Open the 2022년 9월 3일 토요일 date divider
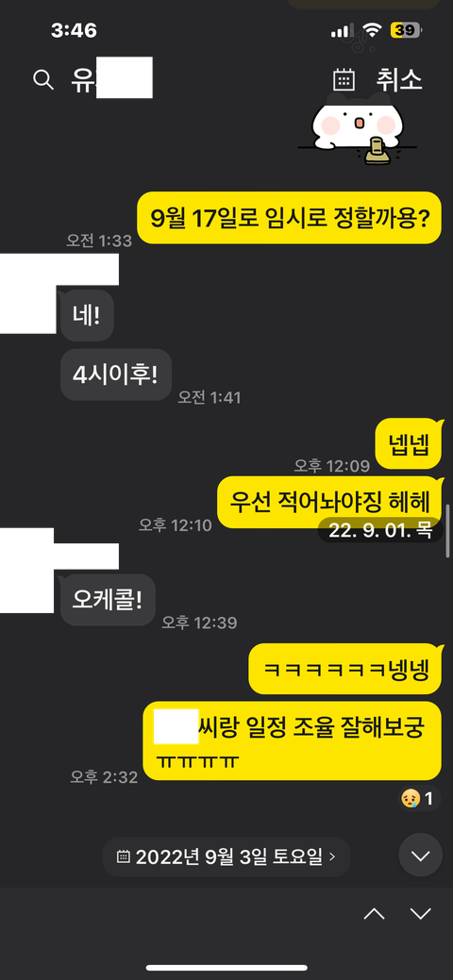Screen dimensions: 453x980 226,856
